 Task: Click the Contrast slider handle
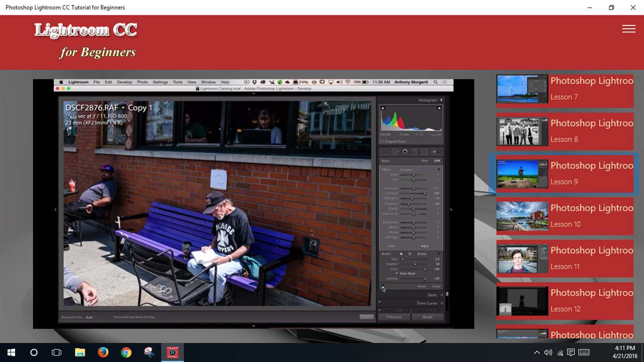coord(424,193)
